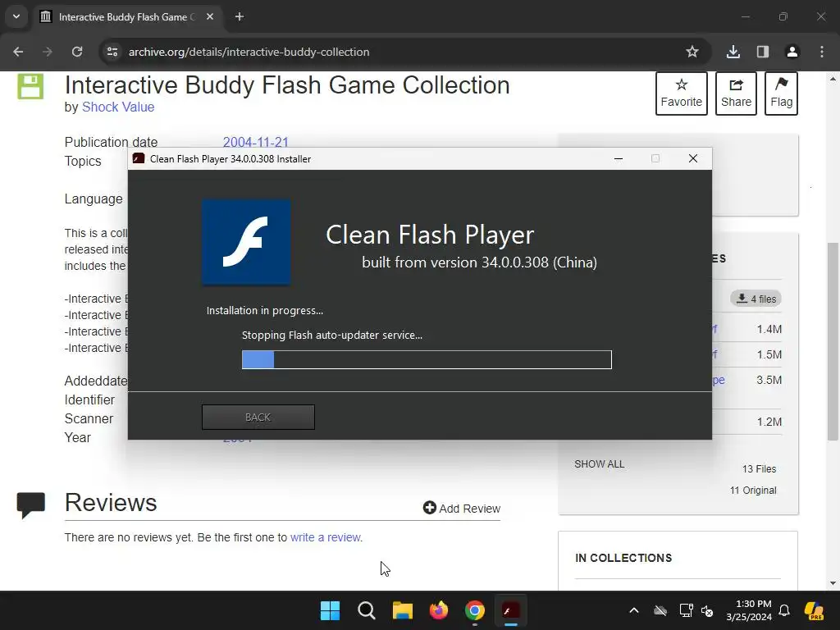This screenshot has height=630, width=840.
Task: Open the notifications bell
Action: pos(784,610)
